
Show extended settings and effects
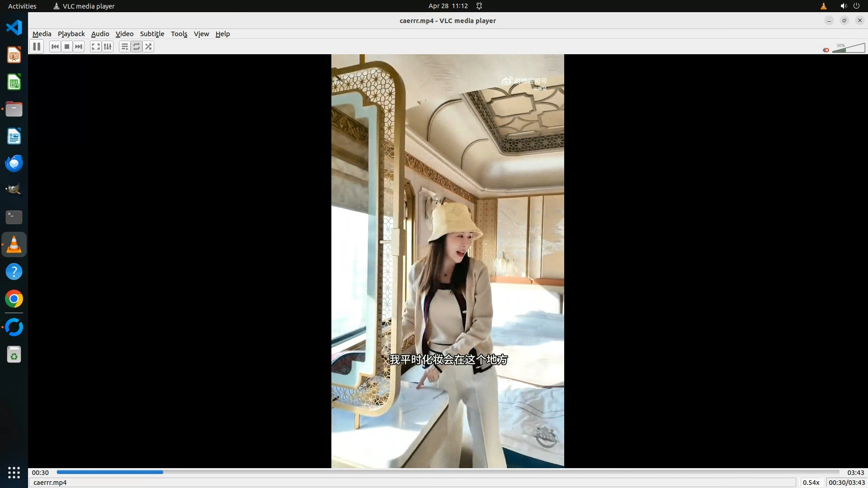tap(108, 47)
